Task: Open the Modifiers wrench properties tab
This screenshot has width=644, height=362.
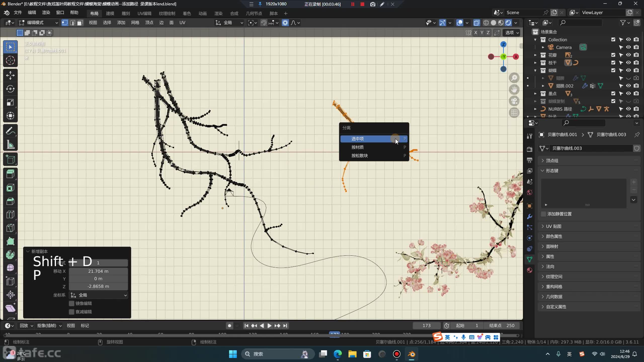Action: tap(530, 216)
